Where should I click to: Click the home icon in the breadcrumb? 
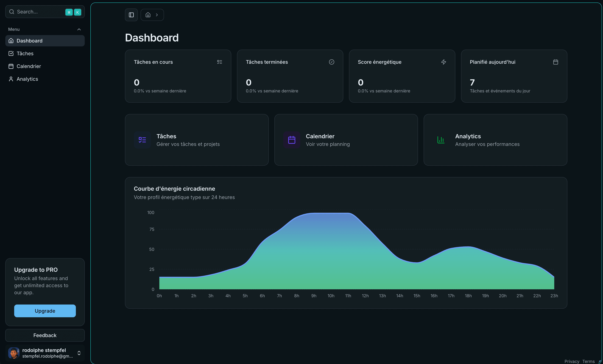[148, 15]
